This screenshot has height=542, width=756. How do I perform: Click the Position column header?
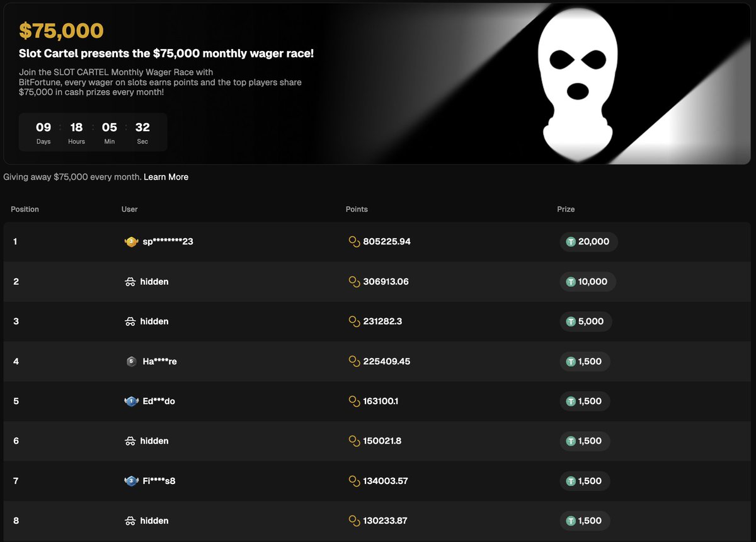tap(25, 209)
